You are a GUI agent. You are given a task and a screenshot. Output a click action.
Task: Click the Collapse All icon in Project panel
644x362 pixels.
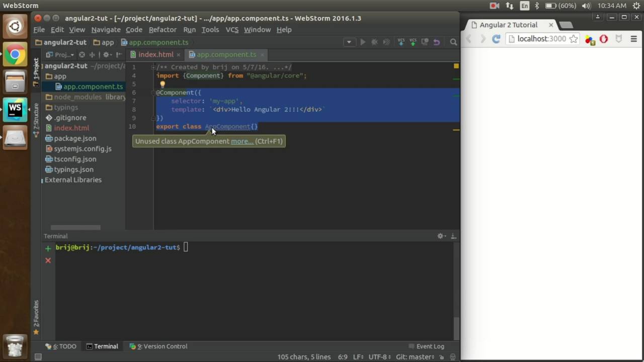(x=92, y=54)
